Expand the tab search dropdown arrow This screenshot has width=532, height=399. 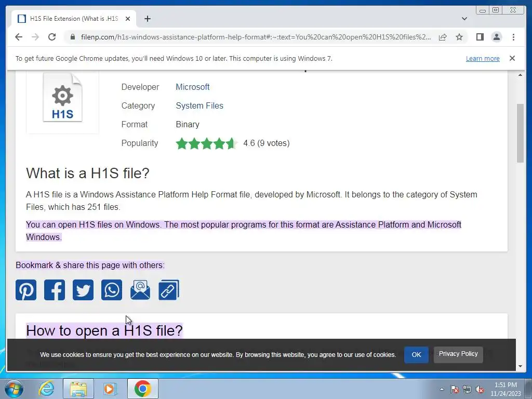[x=464, y=19]
